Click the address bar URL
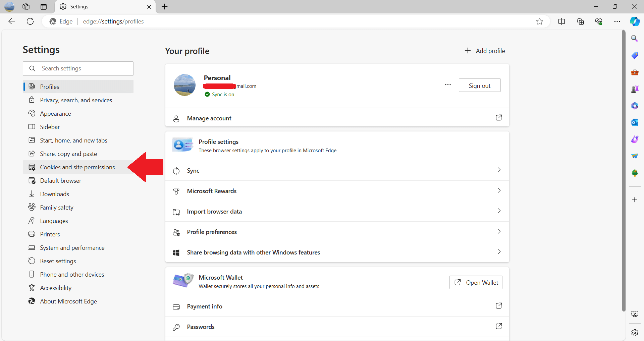The image size is (644, 341). pyautogui.click(x=113, y=21)
